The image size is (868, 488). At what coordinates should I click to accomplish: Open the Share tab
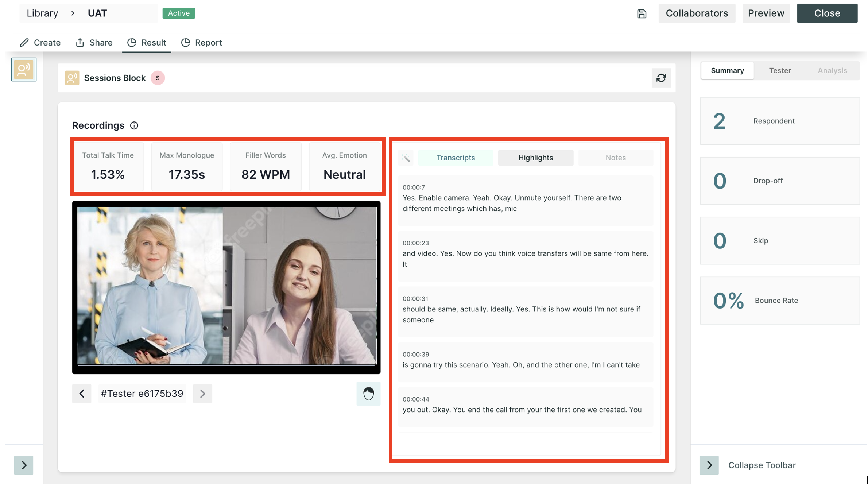(94, 43)
